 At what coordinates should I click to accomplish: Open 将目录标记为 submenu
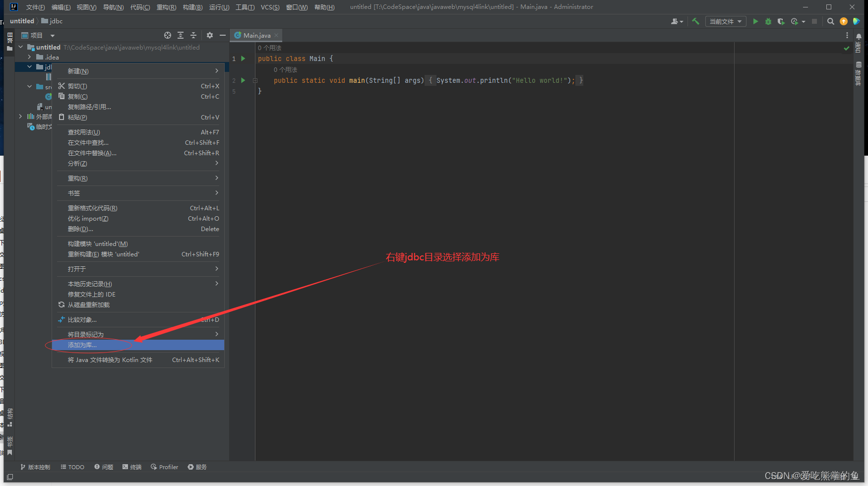(138, 334)
